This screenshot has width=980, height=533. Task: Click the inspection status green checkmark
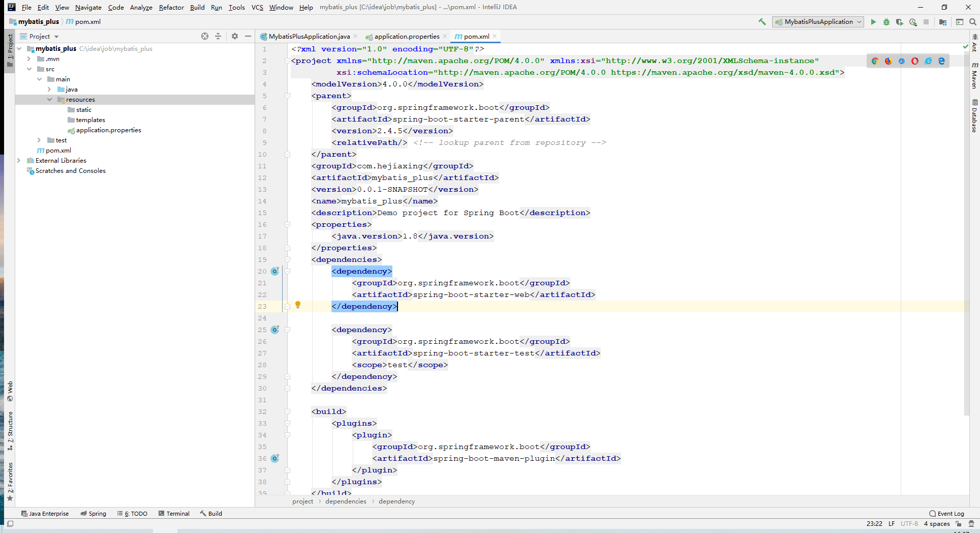(x=966, y=47)
